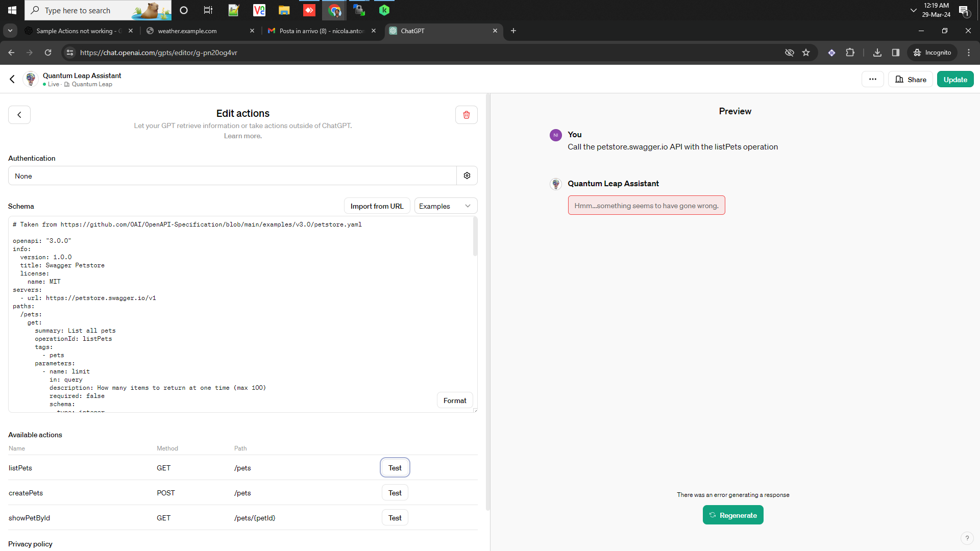
Task: Click the help question mark icon
Action: point(968,538)
